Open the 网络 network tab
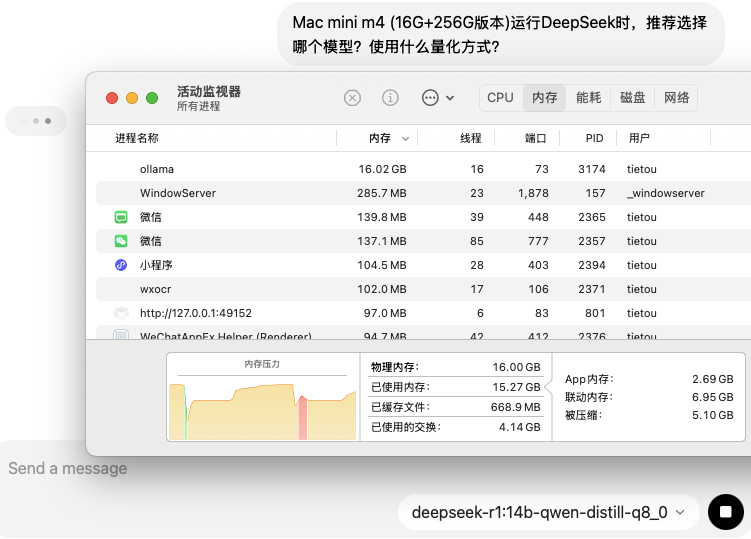Viewport: 751px width, 539px height. tap(676, 98)
